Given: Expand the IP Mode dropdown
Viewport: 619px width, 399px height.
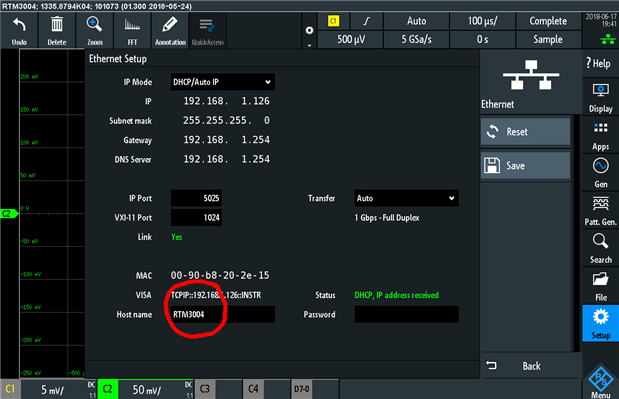Looking at the screenshot, I should tap(223, 82).
